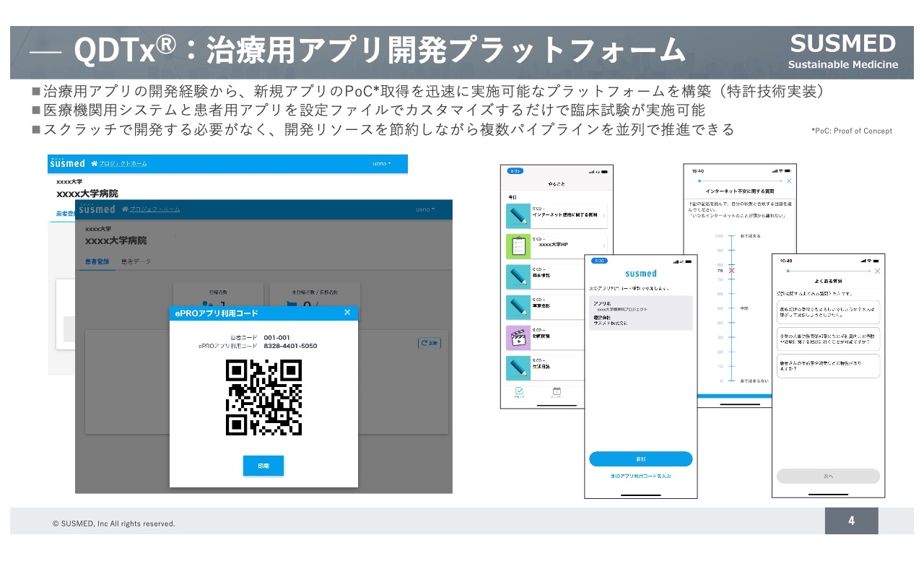
Task: Switch to the 患者データ tab
Action: click(x=136, y=261)
